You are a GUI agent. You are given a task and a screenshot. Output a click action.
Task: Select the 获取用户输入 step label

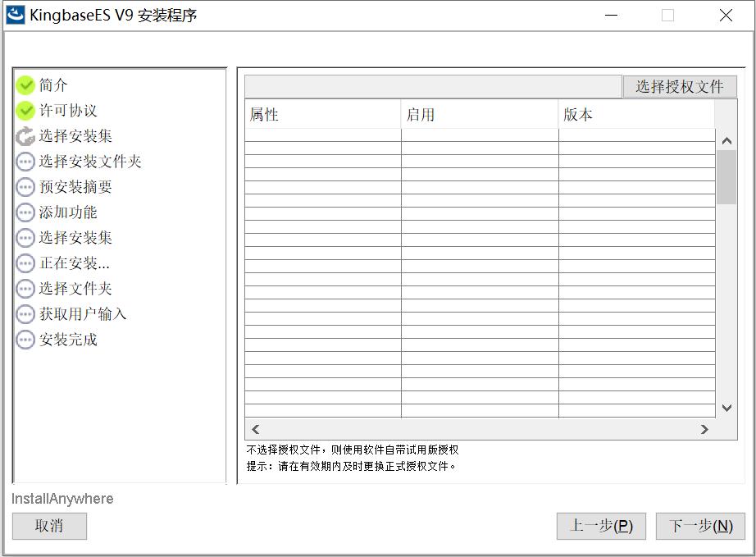(83, 314)
